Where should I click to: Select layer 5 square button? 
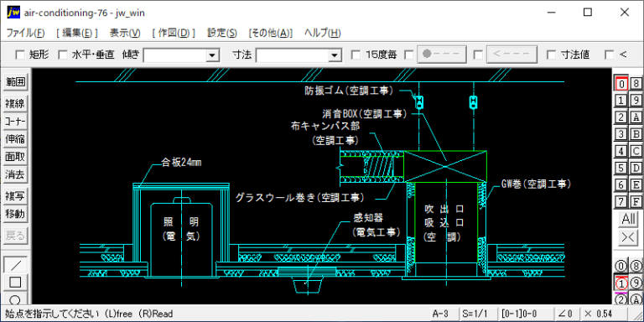tap(621, 168)
